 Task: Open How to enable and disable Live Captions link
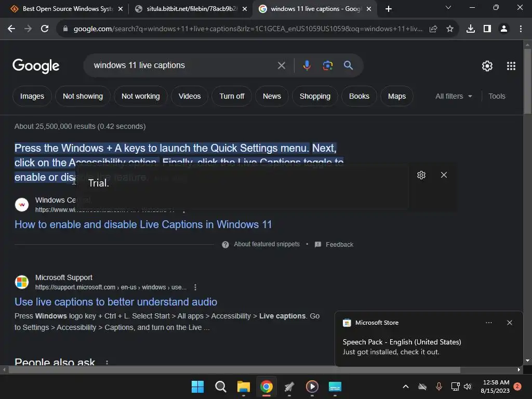coord(143,224)
